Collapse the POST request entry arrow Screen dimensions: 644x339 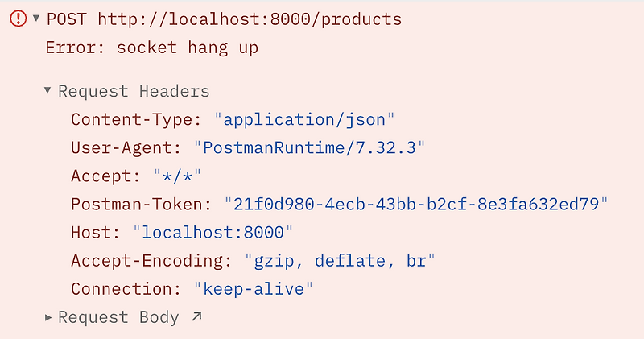[x=36, y=18]
